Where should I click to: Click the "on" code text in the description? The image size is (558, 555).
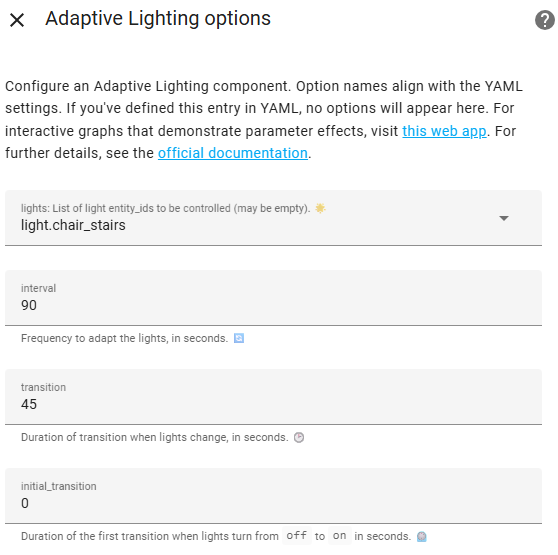339,535
